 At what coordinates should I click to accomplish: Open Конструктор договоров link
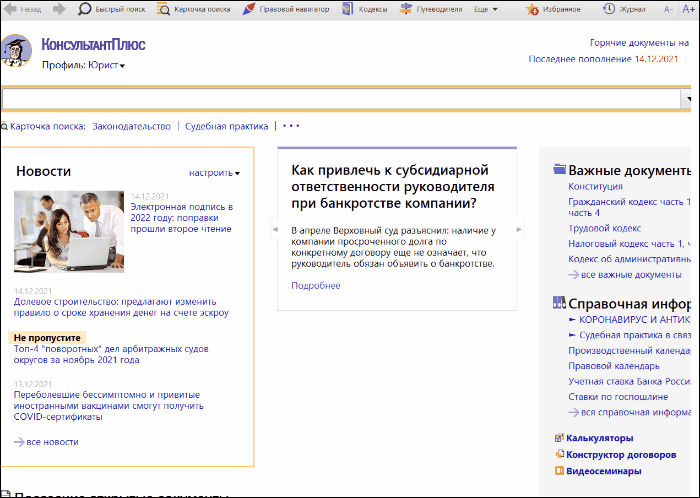[621, 455]
